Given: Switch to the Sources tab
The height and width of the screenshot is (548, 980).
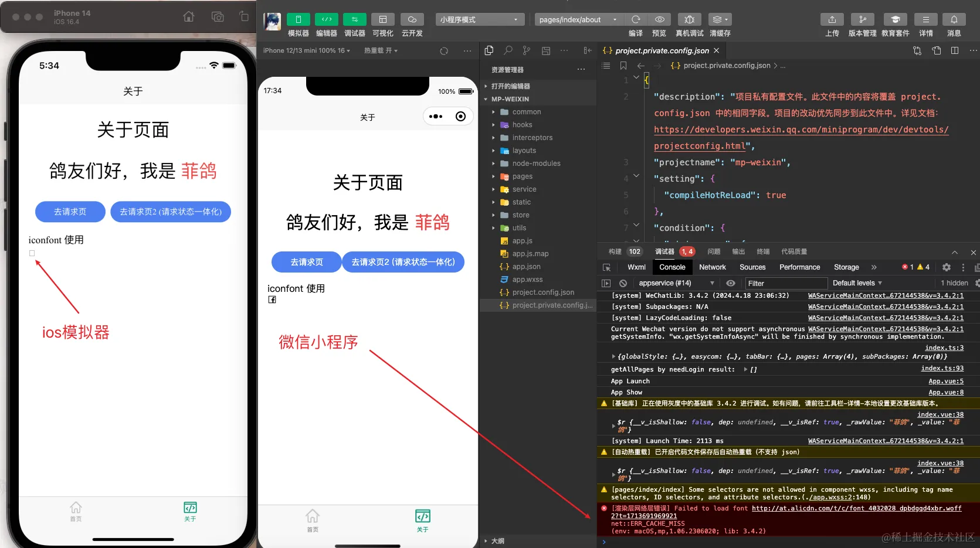Looking at the screenshot, I should click(752, 267).
